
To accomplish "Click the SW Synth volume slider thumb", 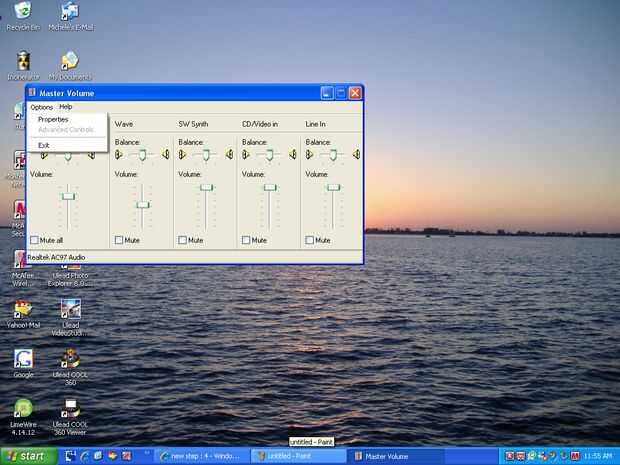I will click(x=206, y=187).
